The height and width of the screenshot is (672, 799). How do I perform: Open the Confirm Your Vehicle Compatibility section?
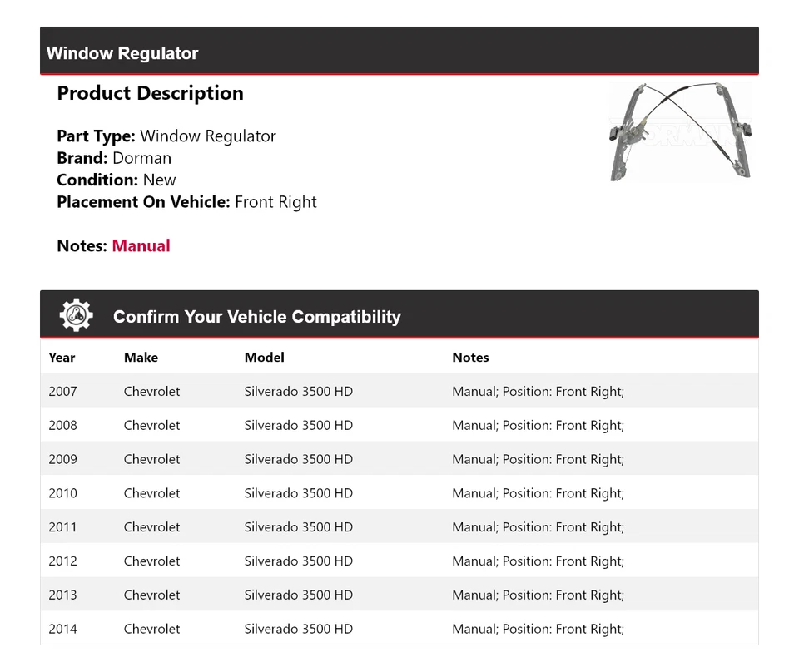coord(256,317)
